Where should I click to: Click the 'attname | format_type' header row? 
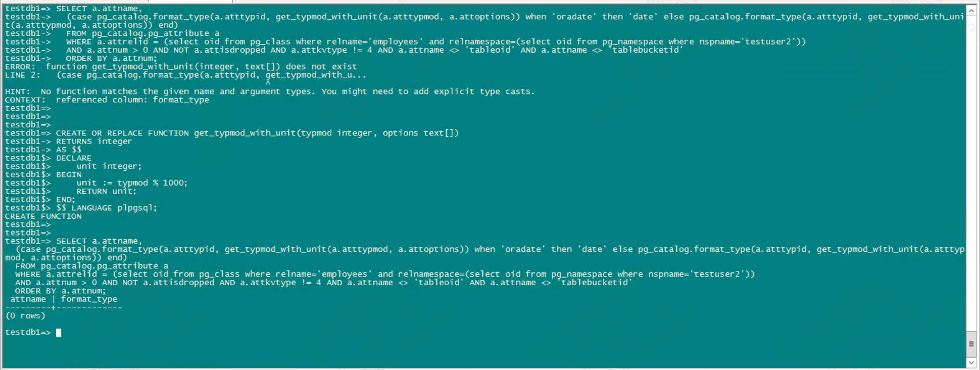(x=63, y=299)
